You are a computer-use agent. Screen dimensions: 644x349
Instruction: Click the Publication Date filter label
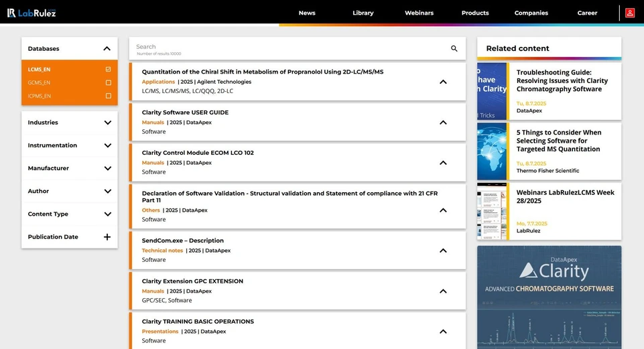(53, 237)
